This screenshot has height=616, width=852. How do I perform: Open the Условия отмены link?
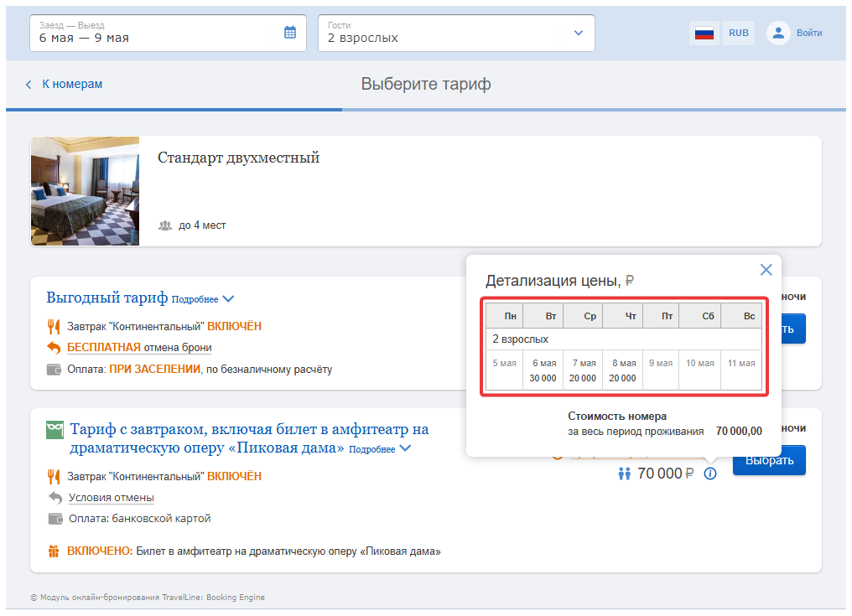pos(112,498)
